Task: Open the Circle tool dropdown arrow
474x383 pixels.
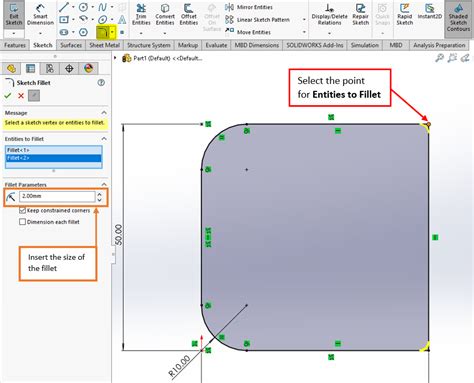Action: [x=93, y=7]
